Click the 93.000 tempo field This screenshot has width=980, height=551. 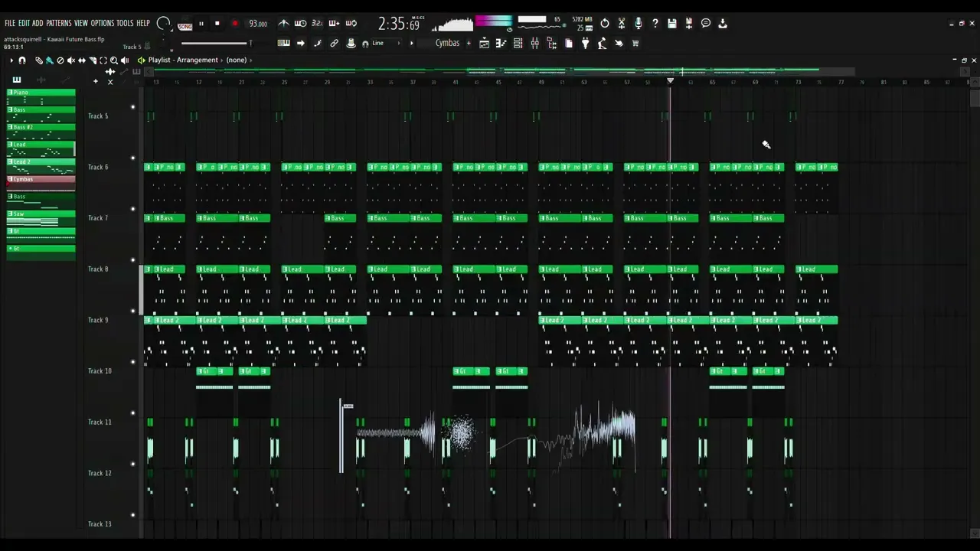258,24
